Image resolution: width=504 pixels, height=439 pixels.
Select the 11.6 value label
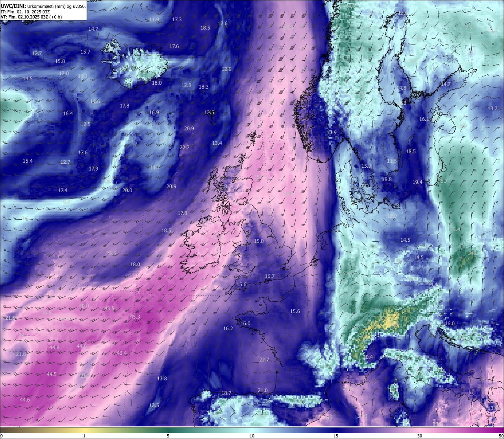tap(95, 101)
